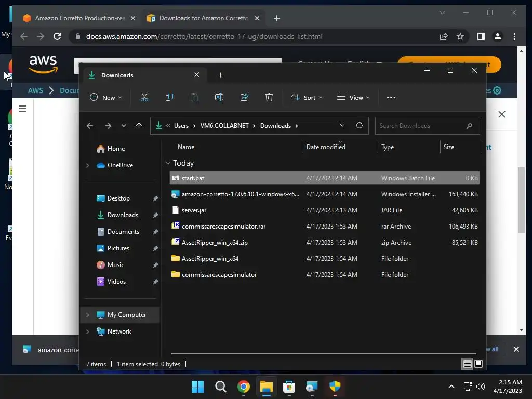Open recent locations chevron next to forward arrow

point(124,126)
